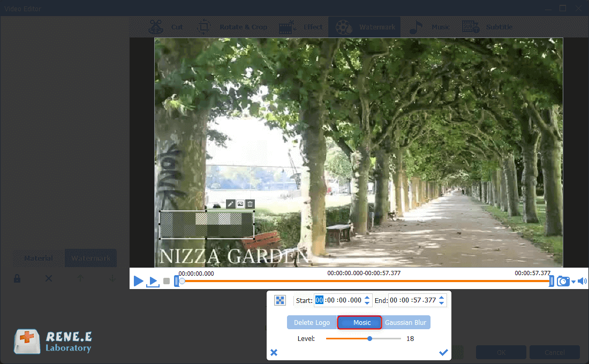Screen dimensions: 589x364
Task: Click the move up arrow icon
Action: 80,278
